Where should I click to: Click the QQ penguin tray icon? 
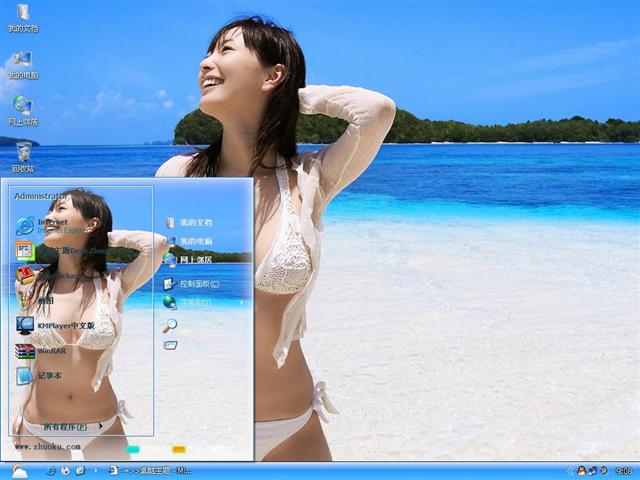[x=582, y=471]
